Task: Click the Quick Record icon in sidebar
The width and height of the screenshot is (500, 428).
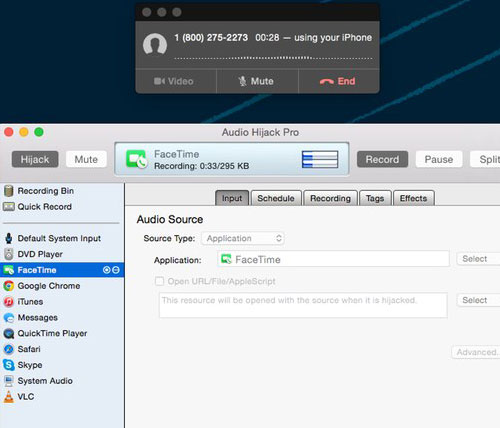Action: coord(9,207)
